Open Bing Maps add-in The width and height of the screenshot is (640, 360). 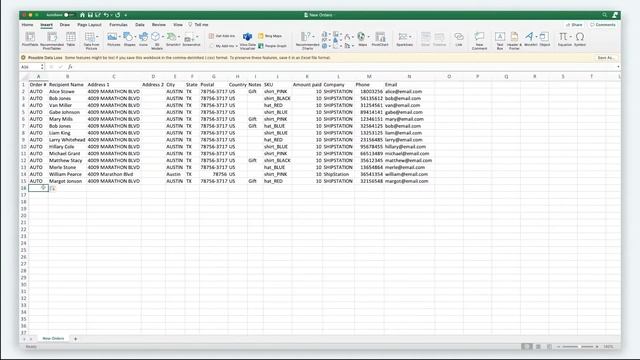[x=270, y=36]
